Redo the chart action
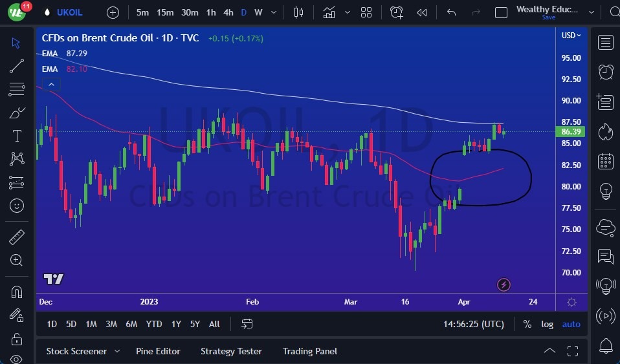The width and height of the screenshot is (620, 364). (x=476, y=13)
